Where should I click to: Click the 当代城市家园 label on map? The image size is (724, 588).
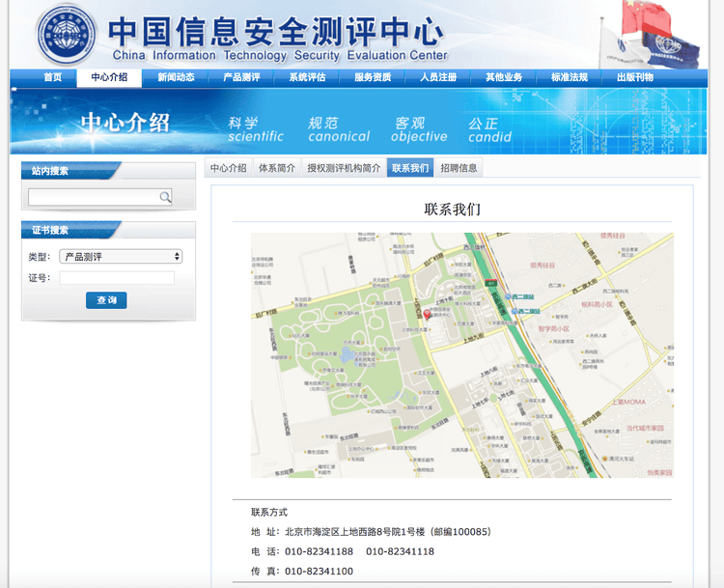pyautogui.click(x=645, y=428)
